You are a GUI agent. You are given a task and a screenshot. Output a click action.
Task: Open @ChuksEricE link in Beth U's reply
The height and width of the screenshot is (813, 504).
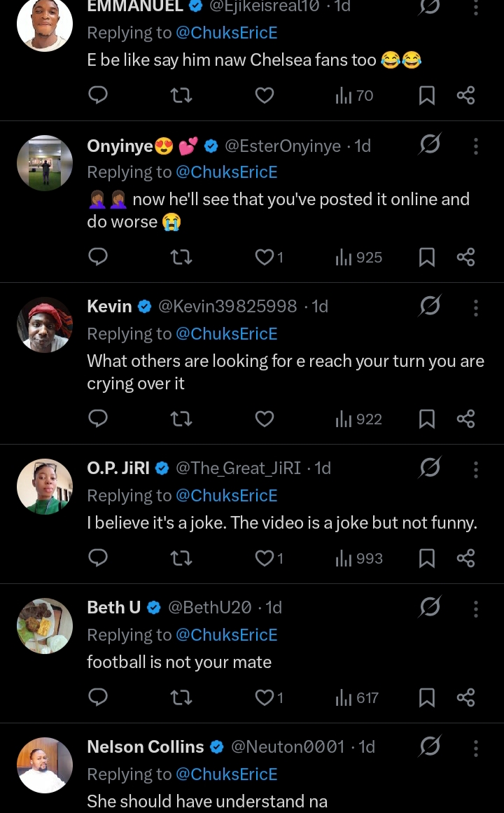[226, 635]
